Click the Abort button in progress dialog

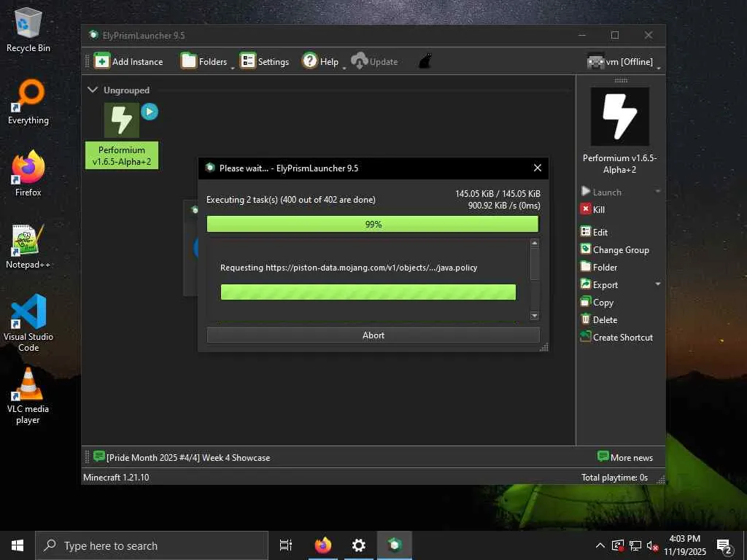[373, 335]
